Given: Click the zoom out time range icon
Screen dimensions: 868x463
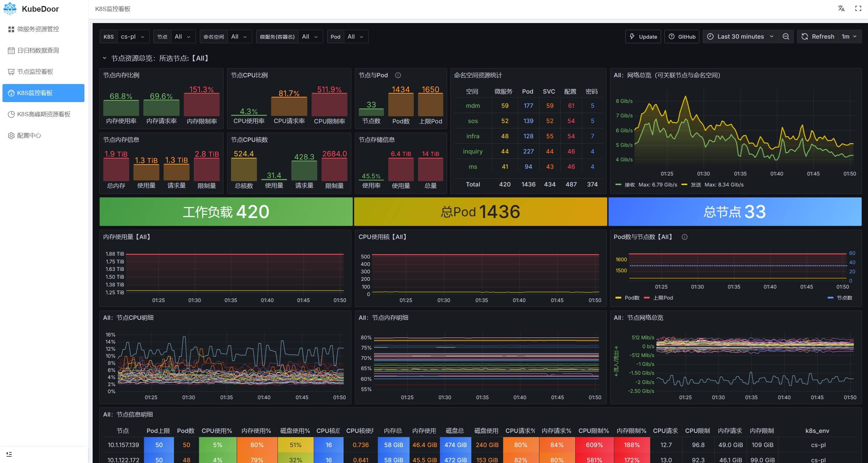Looking at the screenshot, I should (x=786, y=37).
